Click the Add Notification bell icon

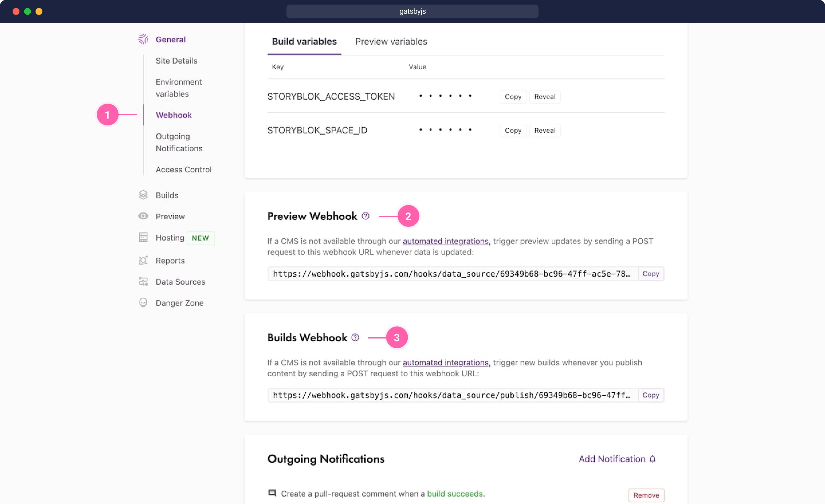point(653,459)
